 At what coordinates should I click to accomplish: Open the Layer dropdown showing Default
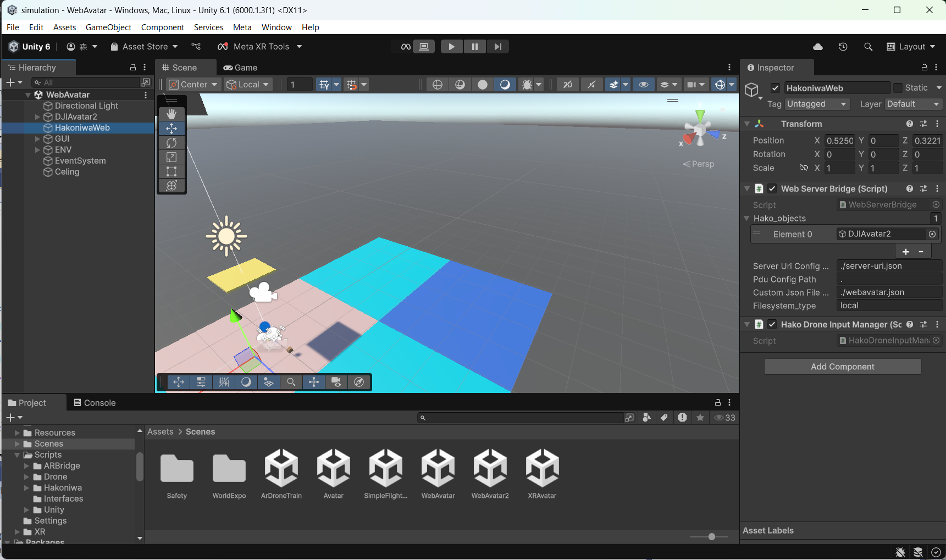[x=913, y=104]
